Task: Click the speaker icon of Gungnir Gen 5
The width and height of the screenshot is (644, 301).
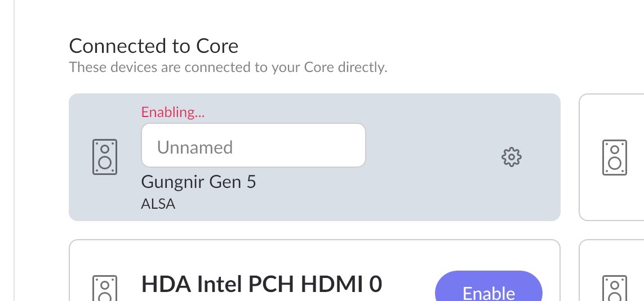Action: tap(105, 157)
